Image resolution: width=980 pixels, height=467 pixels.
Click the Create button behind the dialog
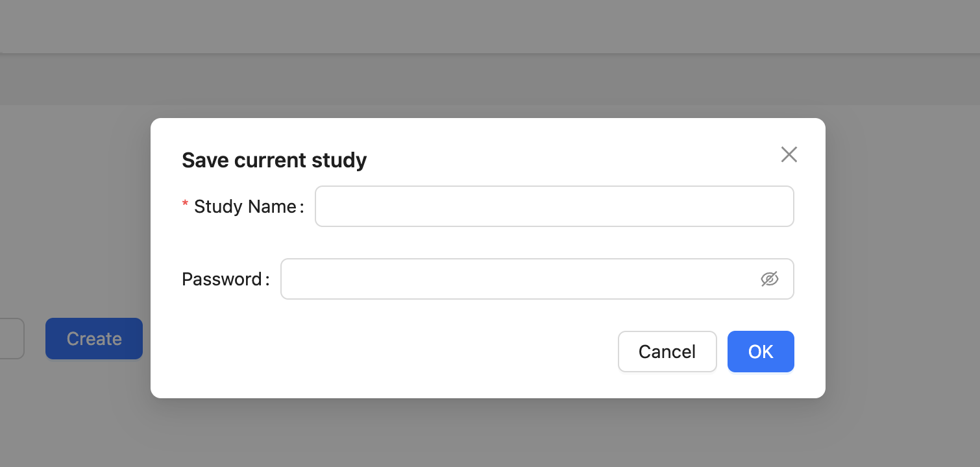point(93,338)
